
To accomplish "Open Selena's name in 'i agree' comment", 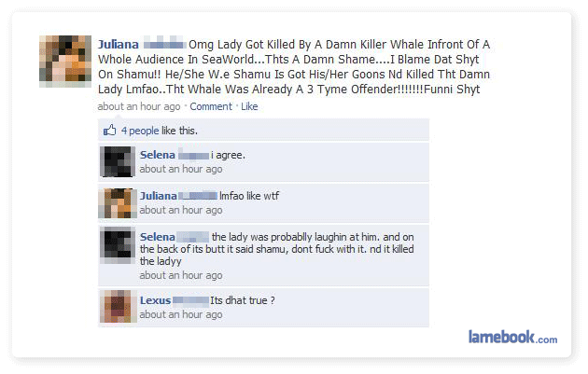I will coord(158,155).
